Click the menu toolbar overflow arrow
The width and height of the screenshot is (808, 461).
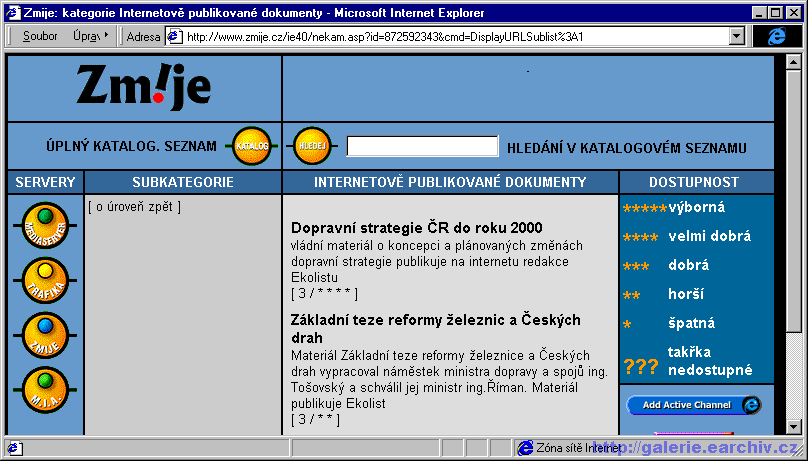(106, 35)
